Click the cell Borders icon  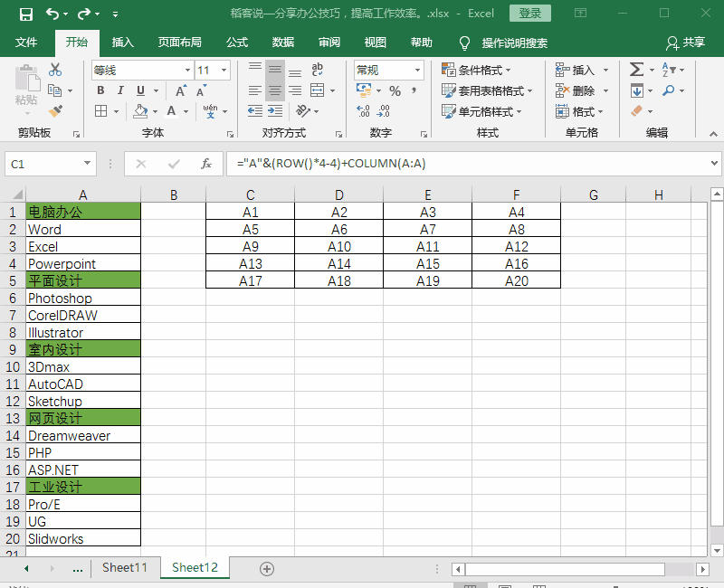(101, 110)
